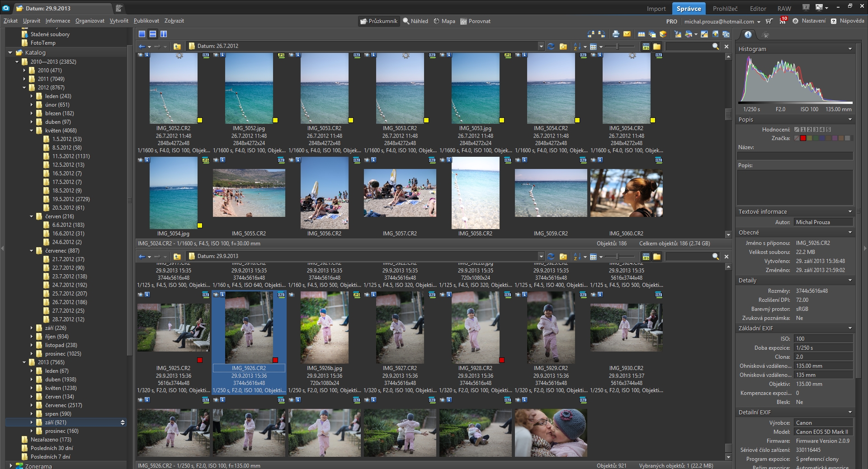The height and width of the screenshot is (469, 868).
Task: Click the rotate left icon in top toolbar
Action: click(x=590, y=34)
